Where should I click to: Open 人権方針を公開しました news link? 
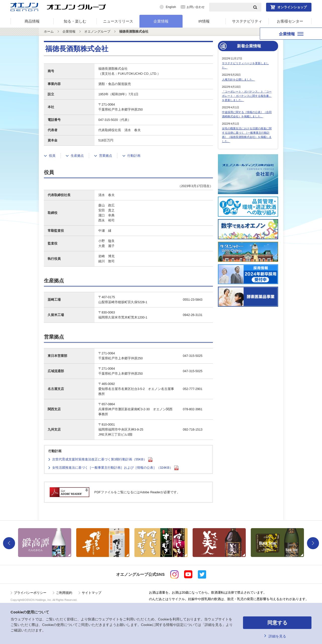pyautogui.click(x=238, y=79)
